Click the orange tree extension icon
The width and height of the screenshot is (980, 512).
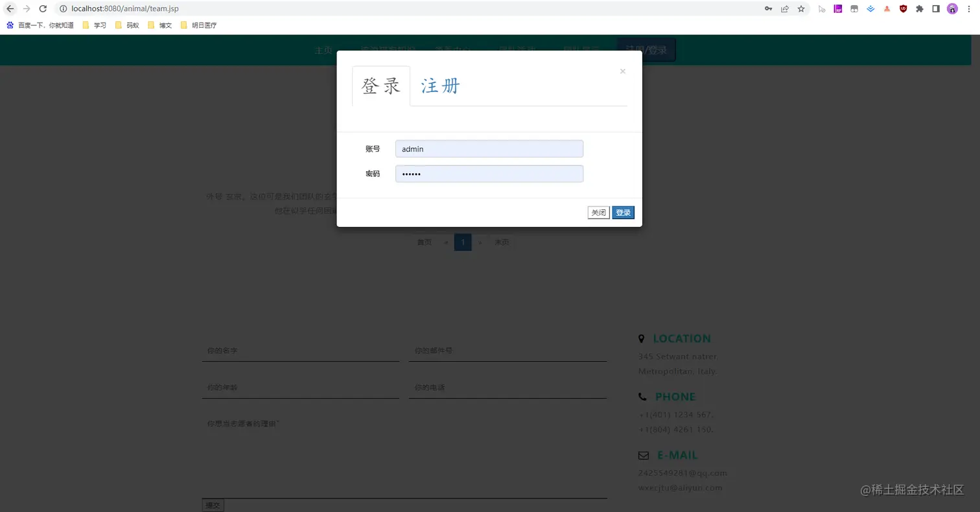tap(887, 9)
